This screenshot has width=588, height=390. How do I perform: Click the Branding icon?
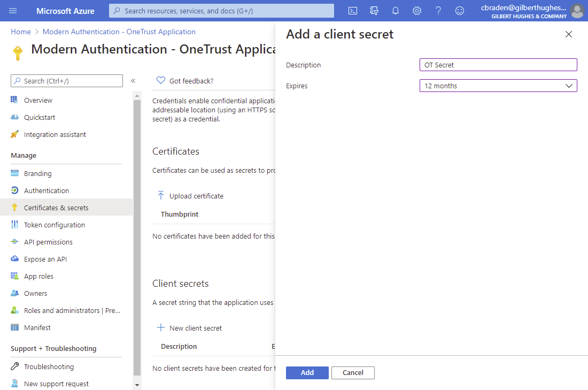(14, 173)
